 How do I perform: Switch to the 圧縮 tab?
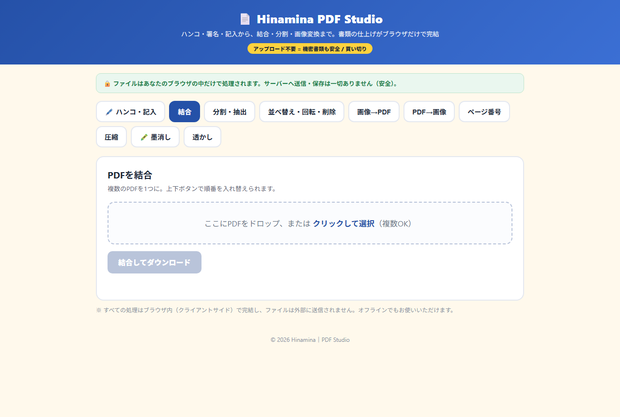coord(112,137)
